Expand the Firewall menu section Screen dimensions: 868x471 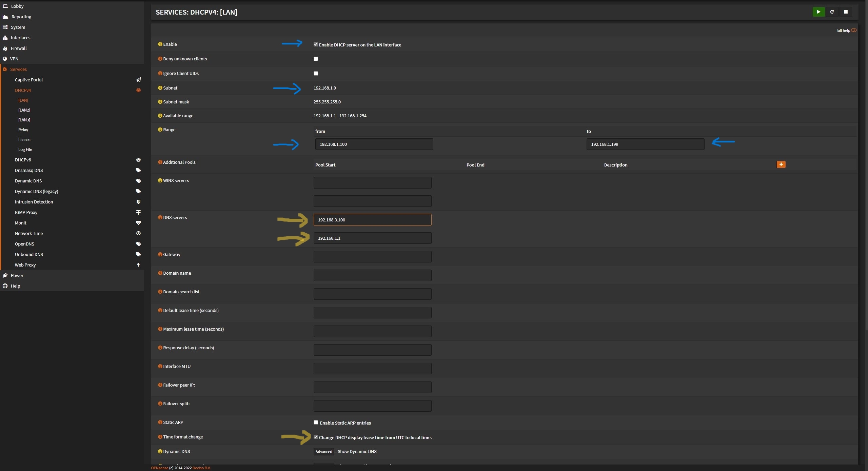tap(19, 48)
